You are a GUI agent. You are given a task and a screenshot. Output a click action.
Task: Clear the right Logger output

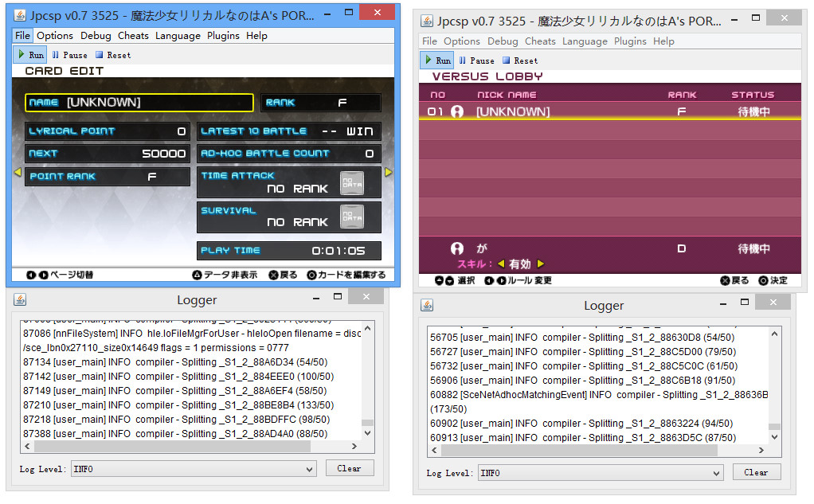pos(756,472)
